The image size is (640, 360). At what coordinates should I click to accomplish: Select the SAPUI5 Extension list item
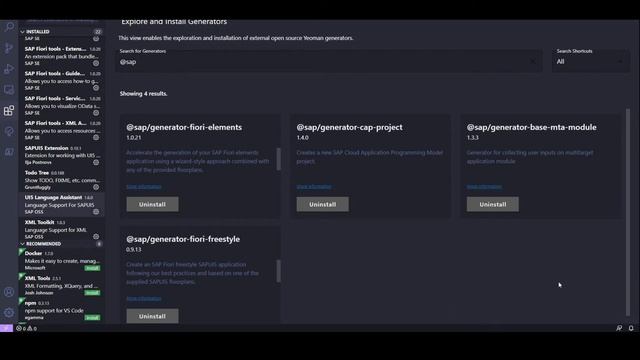61,155
